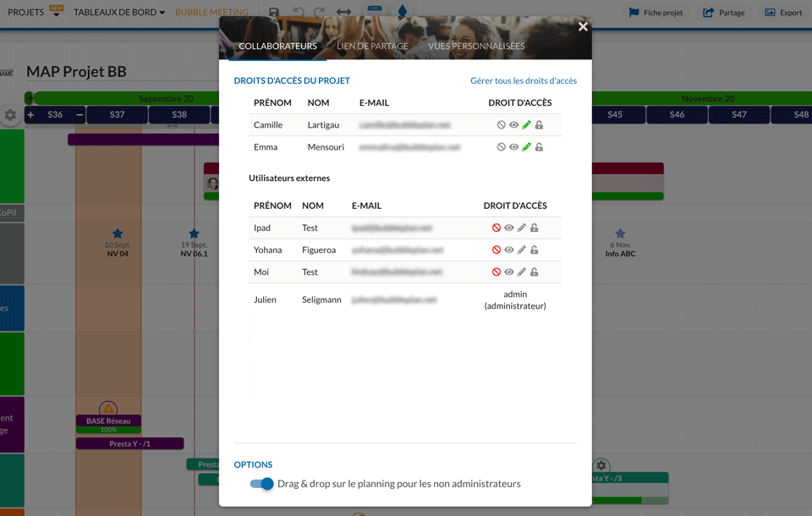The image size is (812, 516).
Task: Set no-access right for Camille Lartigau
Action: pyautogui.click(x=501, y=125)
